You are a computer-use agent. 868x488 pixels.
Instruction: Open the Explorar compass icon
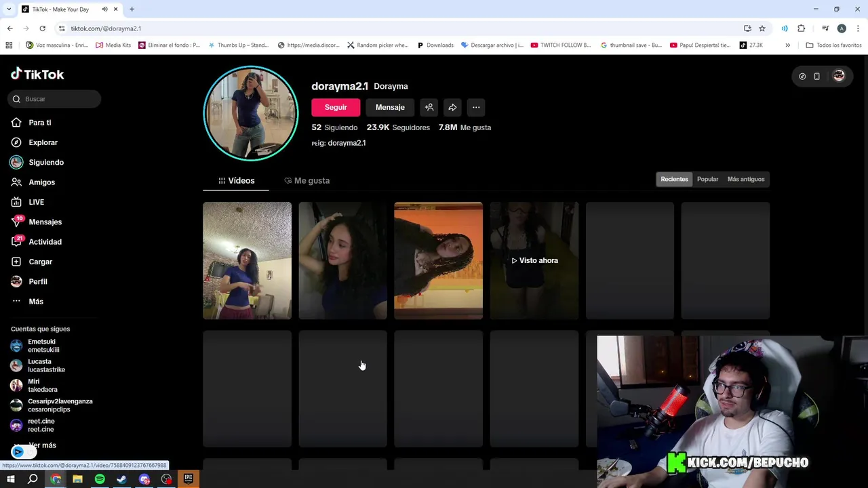pos(16,142)
